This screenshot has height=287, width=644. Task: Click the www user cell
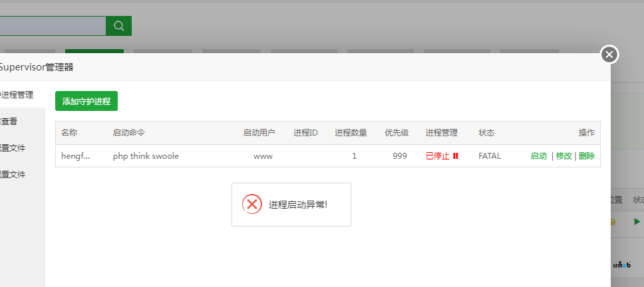[x=263, y=156]
